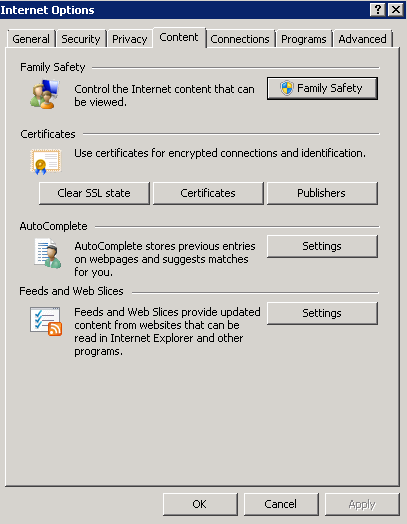Open the Certificates button
The height and width of the screenshot is (524, 407).
(208, 193)
